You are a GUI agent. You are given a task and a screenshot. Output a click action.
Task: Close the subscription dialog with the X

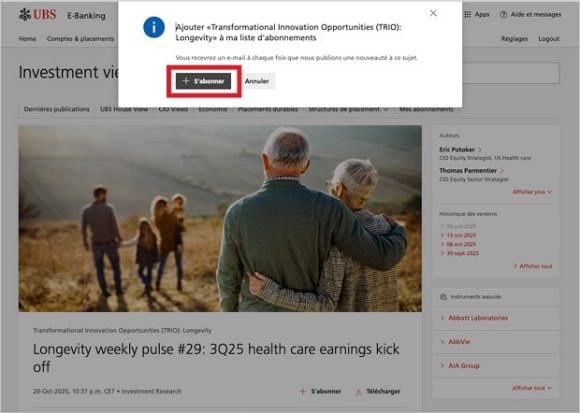433,13
